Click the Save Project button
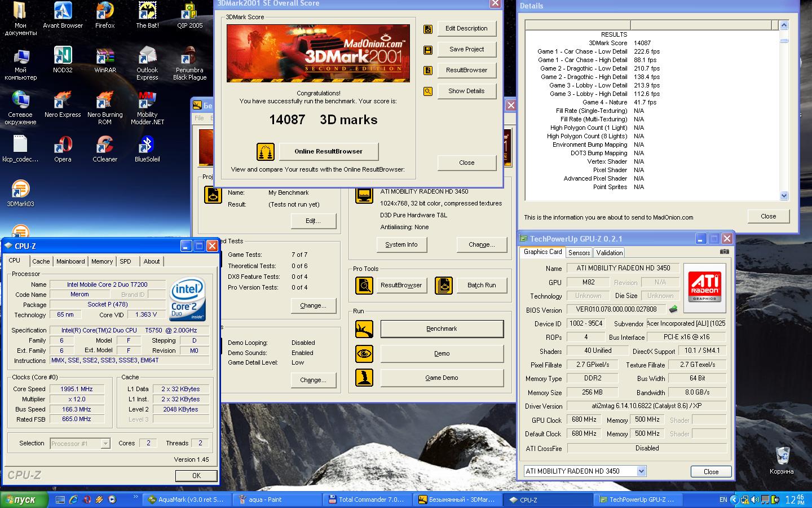This screenshot has height=508, width=812. (x=466, y=50)
